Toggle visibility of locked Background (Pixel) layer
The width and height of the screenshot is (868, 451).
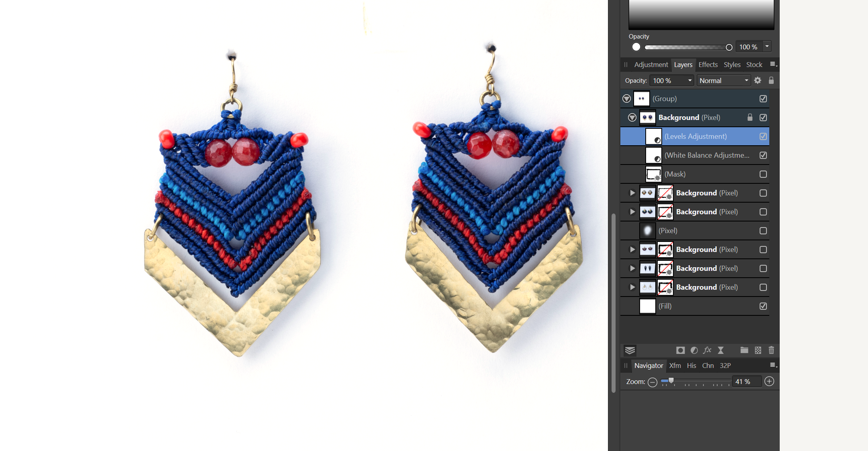763,118
